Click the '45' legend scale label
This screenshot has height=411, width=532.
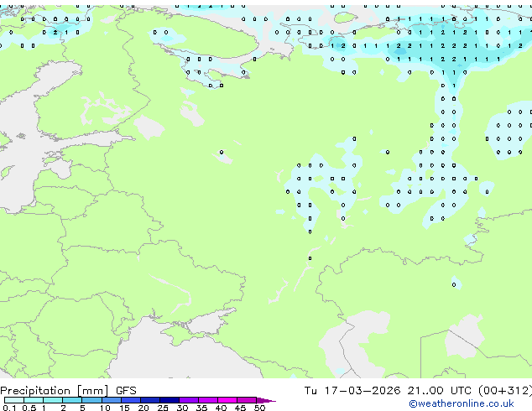pos(240,408)
